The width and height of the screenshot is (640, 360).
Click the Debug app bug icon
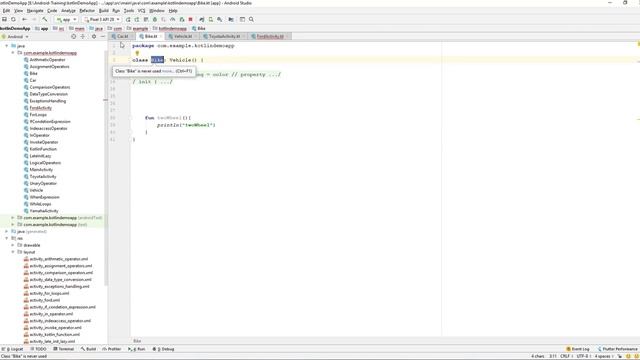[155, 19]
